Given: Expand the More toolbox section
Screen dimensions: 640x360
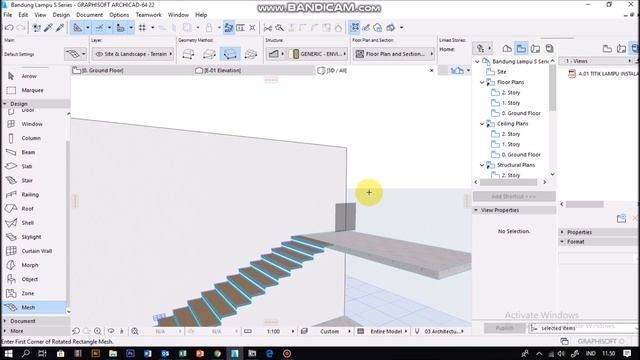Looking at the screenshot, I should click(x=16, y=331).
